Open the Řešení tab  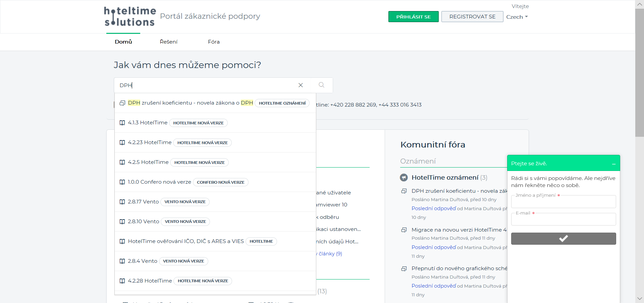point(169,42)
